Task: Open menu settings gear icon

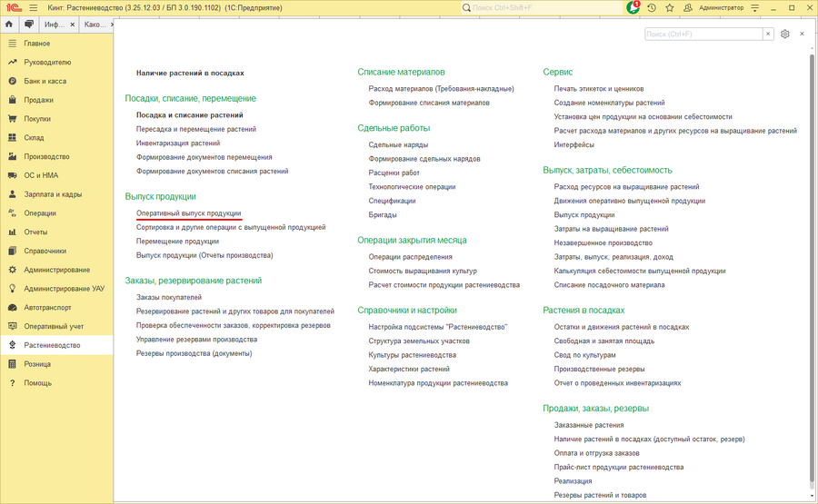Action: tap(784, 34)
